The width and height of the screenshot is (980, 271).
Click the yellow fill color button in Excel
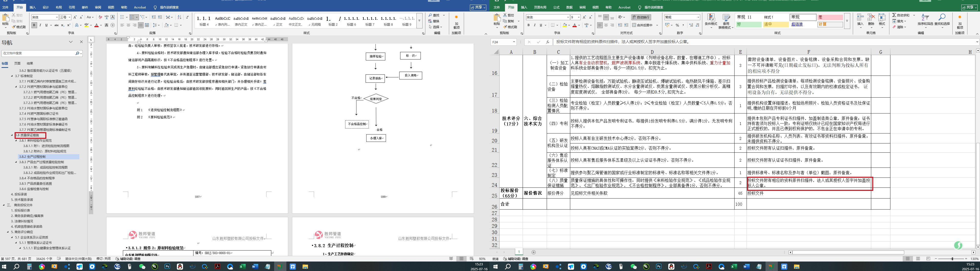pos(565,25)
